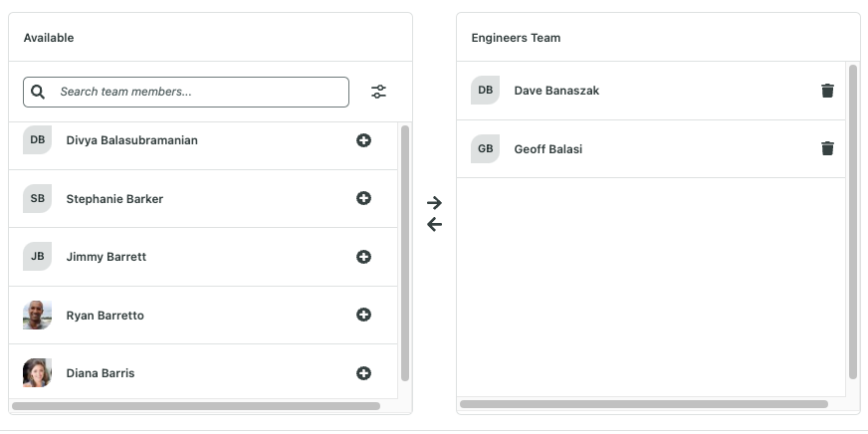Click the Available list vertical scrollbar
Viewport: 868px width, 434px height.
point(405,253)
